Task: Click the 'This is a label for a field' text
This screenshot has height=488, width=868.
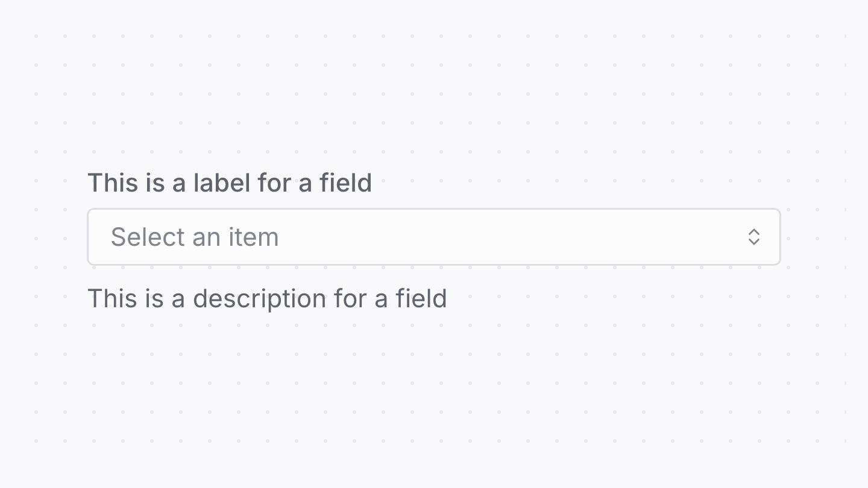Action: pyautogui.click(x=230, y=183)
